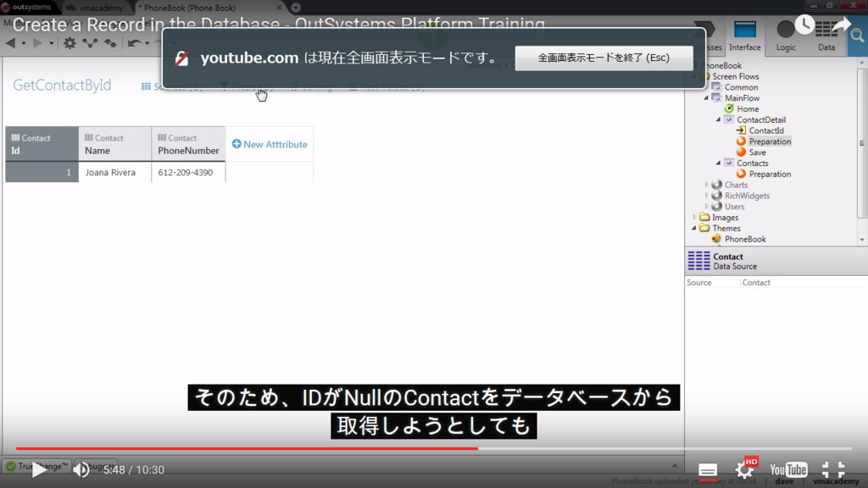The height and width of the screenshot is (488, 868).
Task: Click the Joana Rivera cell
Action: (115, 172)
